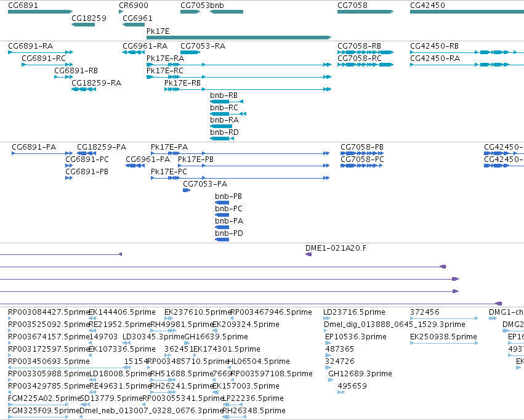This screenshot has height=420, width=524.
Task: Open the CG18259-RA transcript label
Action: [96, 83]
